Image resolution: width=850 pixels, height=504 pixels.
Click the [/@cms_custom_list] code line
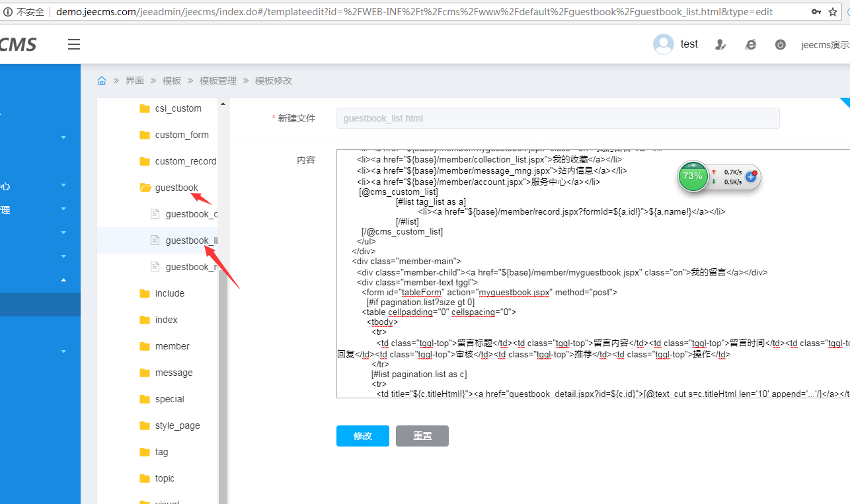(x=402, y=231)
